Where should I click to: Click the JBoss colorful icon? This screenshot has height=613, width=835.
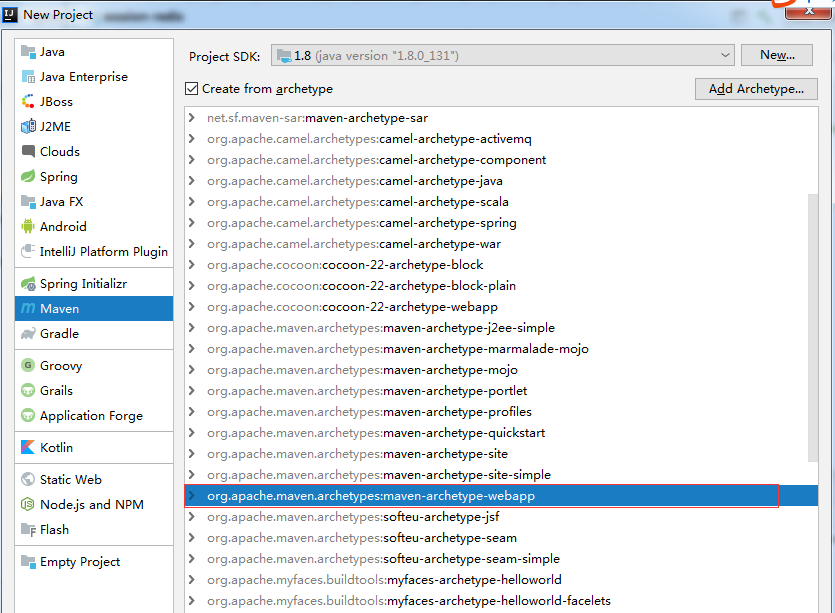pos(28,101)
